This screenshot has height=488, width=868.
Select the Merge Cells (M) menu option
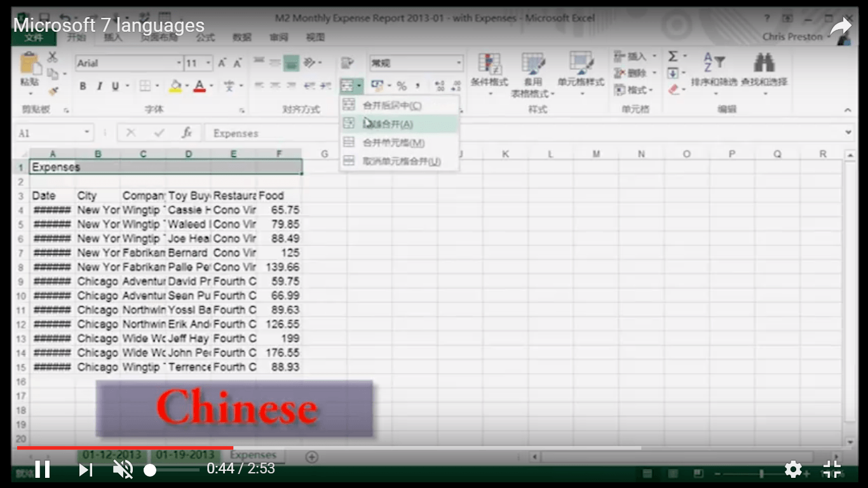point(400,142)
